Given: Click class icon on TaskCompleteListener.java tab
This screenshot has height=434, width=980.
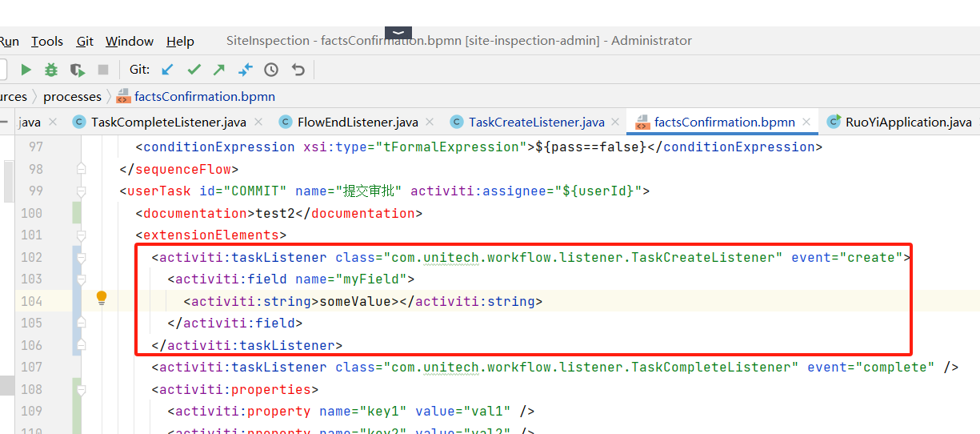Looking at the screenshot, I should pyautogui.click(x=78, y=122).
